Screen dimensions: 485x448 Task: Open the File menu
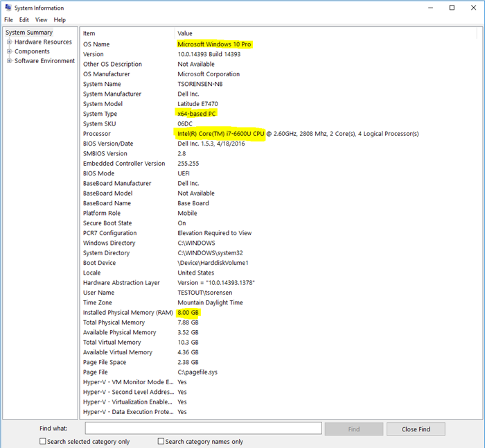(8, 20)
